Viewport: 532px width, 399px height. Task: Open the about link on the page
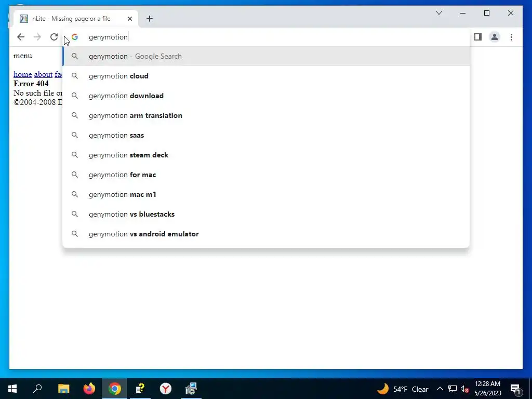(43, 74)
